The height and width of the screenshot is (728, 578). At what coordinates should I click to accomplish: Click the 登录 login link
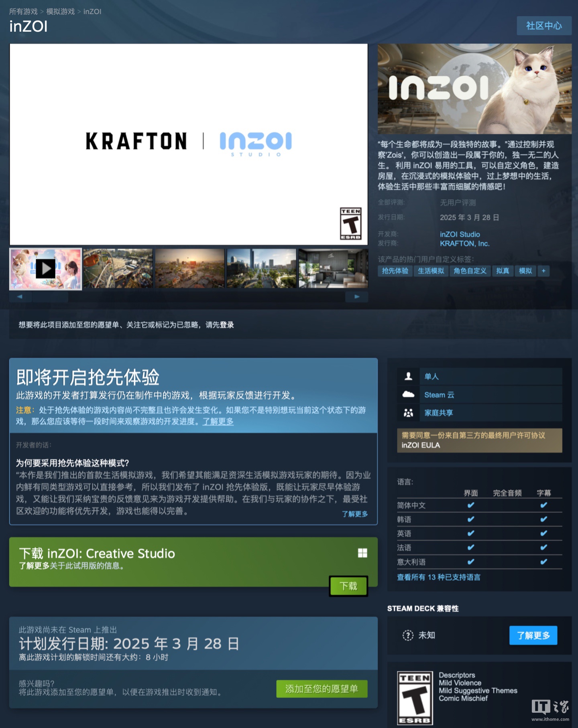[227, 325]
